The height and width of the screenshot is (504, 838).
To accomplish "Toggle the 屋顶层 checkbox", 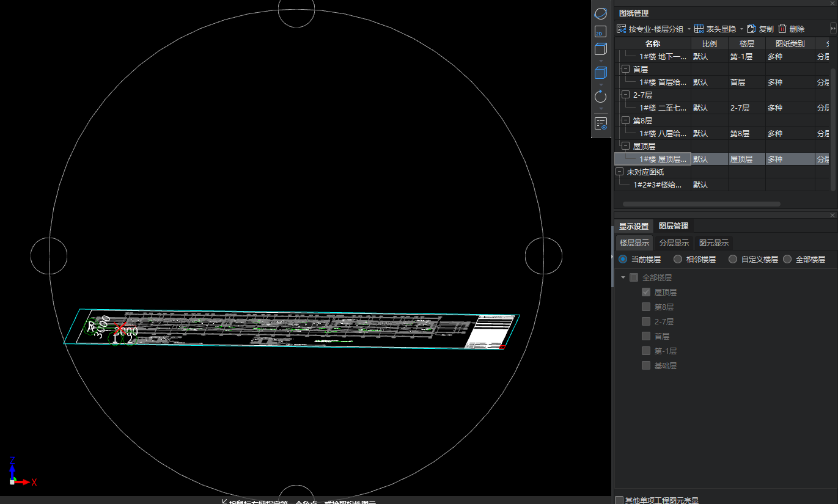I will click(x=646, y=292).
